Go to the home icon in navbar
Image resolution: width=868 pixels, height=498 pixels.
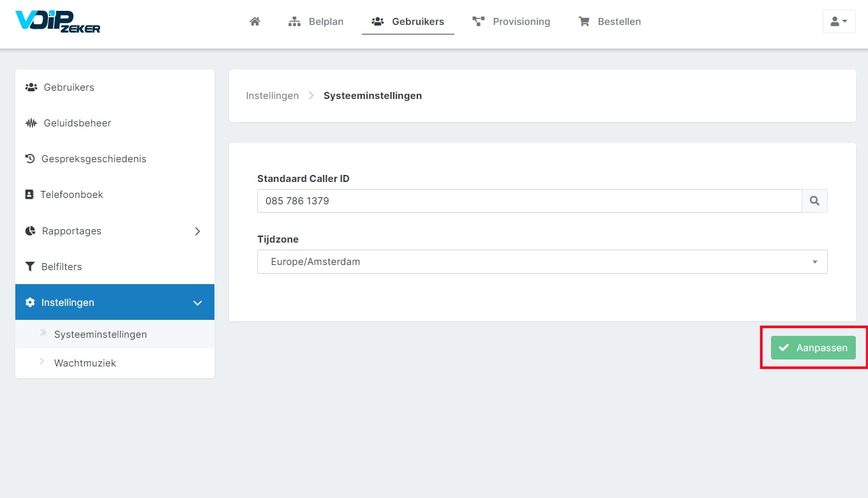click(x=255, y=21)
